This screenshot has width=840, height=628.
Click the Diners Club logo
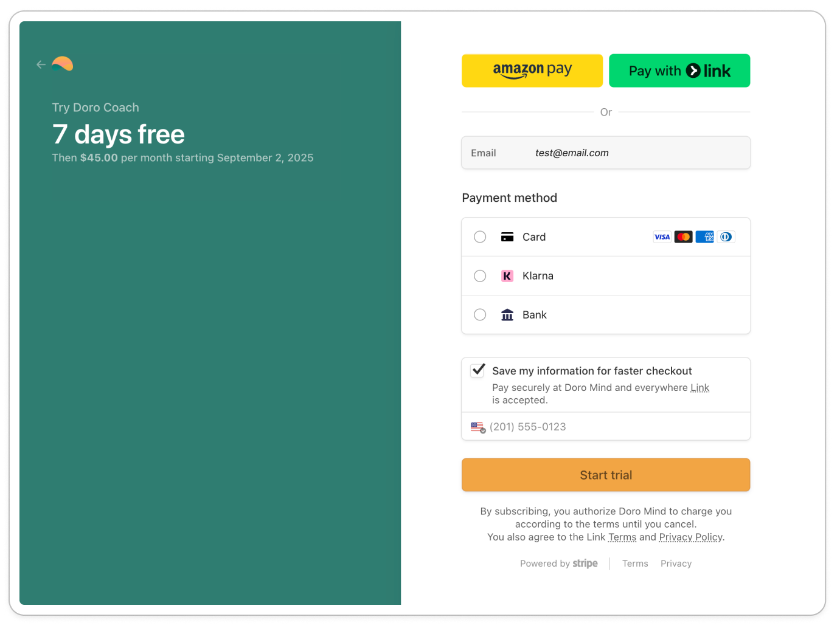726,237
